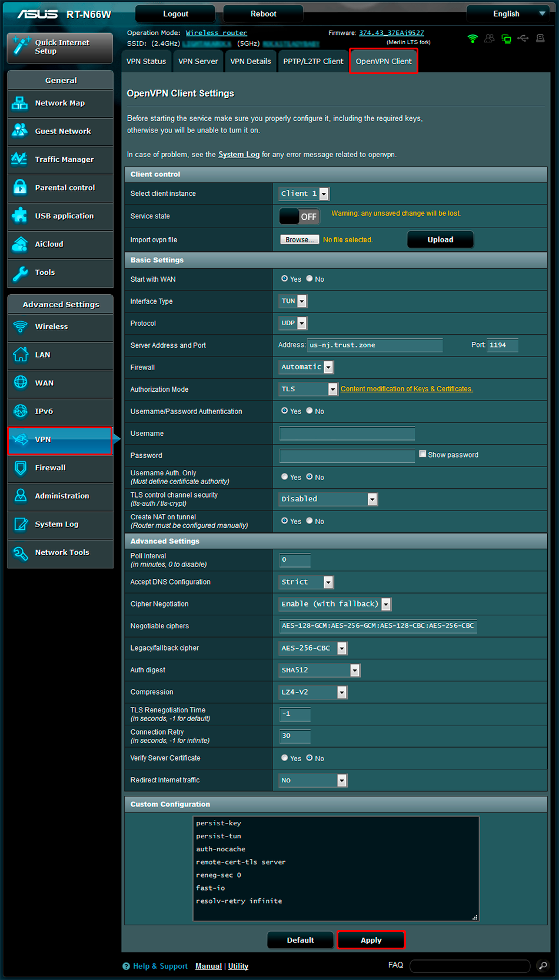Click the Tools wrench icon
The height and width of the screenshot is (980, 559).
(20, 272)
